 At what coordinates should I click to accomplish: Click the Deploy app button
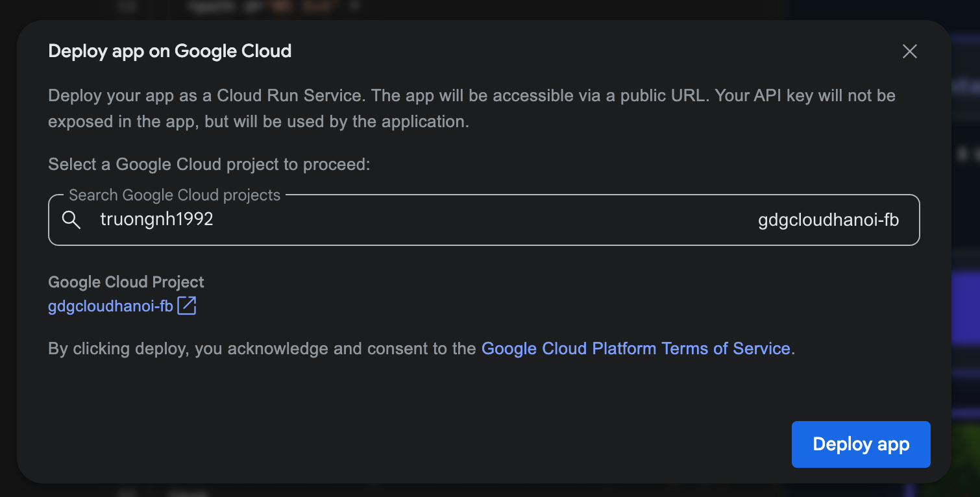click(x=861, y=444)
